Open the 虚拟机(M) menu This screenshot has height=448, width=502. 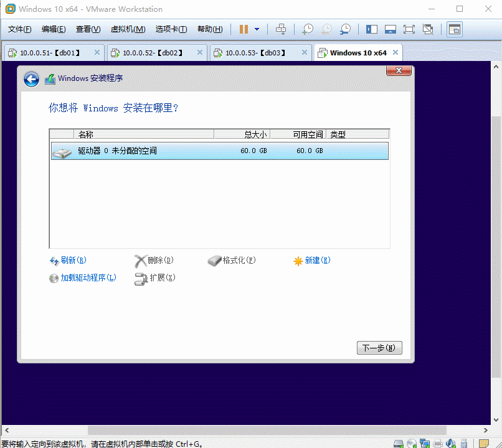[128, 29]
